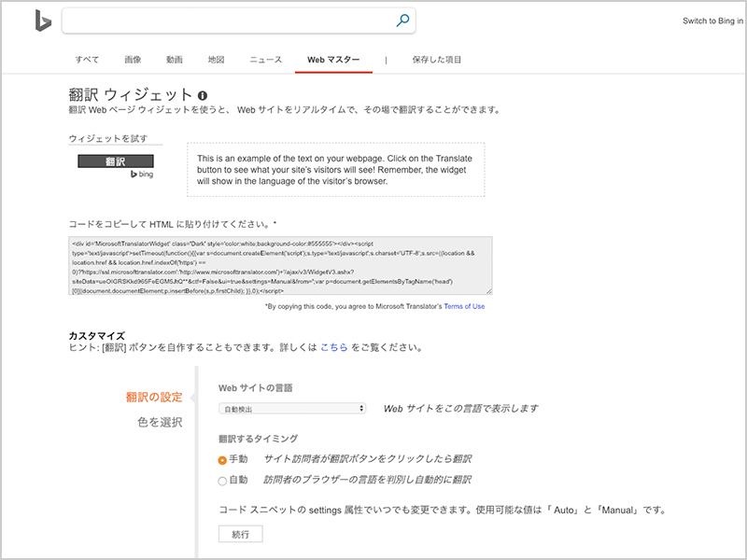Viewport: 747px width, 560px height.
Task: Open 保存した項目
Action: tap(436, 60)
